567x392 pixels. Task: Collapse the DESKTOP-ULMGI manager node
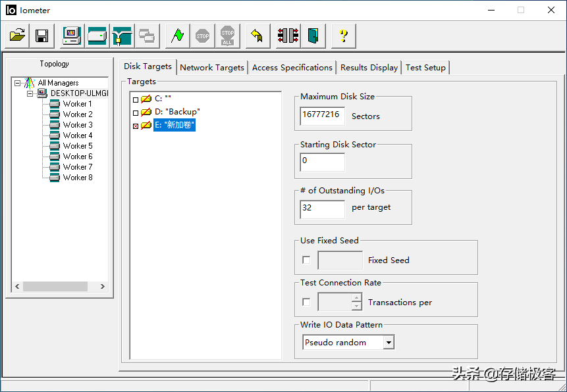tap(30, 94)
